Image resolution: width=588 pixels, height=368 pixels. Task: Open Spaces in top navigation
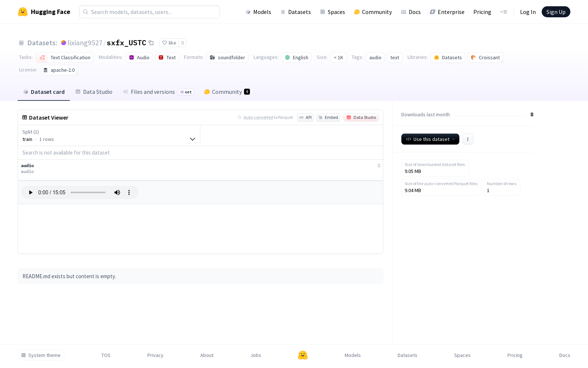(x=333, y=12)
